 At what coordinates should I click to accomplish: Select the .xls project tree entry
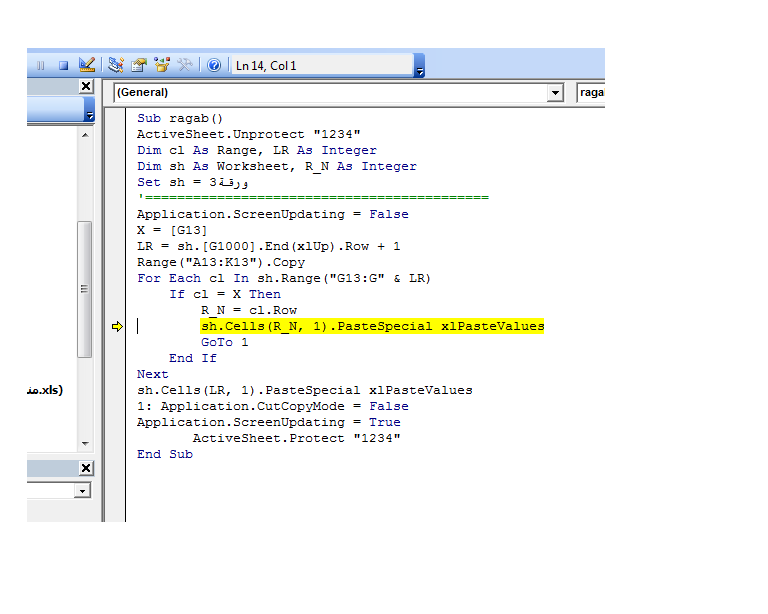pos(45,390)
